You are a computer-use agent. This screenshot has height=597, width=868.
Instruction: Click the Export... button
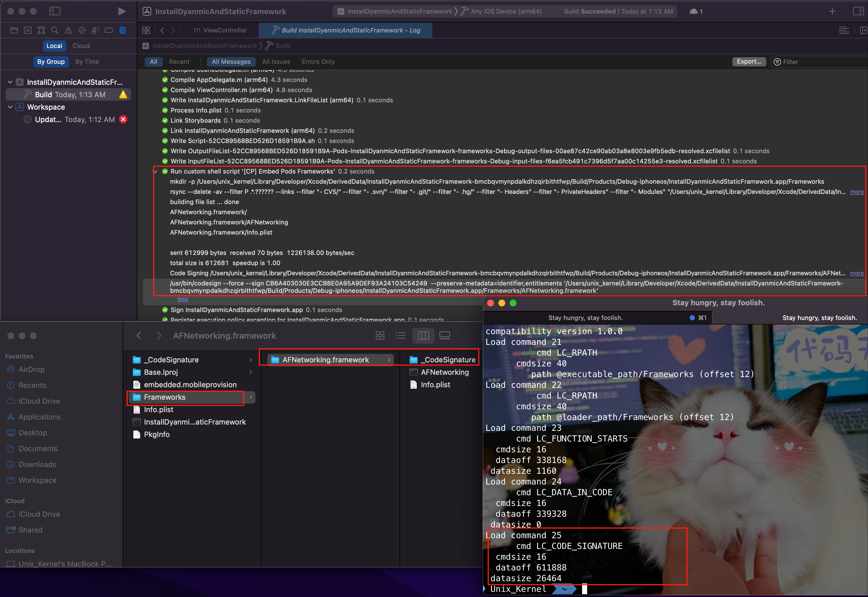tap(749, 62)
